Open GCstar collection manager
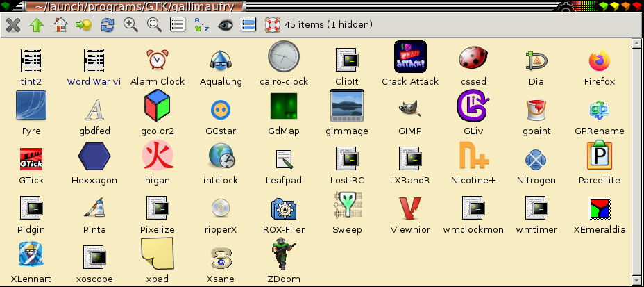The height and width of the screenshot is (287, 644). coord(221,110)
